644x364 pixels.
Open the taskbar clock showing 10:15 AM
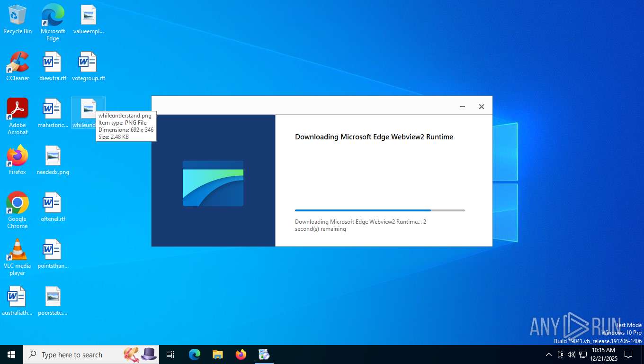coord(603,355)
